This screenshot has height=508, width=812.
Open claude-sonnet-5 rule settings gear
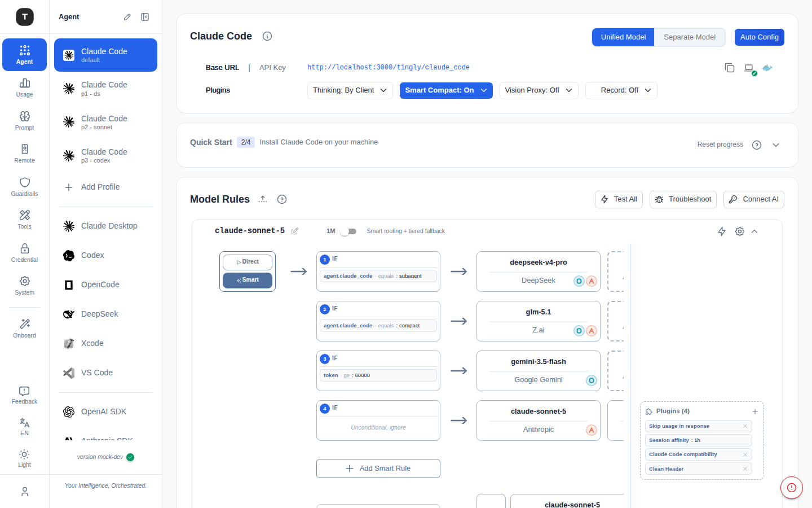[x=740, y=231]
